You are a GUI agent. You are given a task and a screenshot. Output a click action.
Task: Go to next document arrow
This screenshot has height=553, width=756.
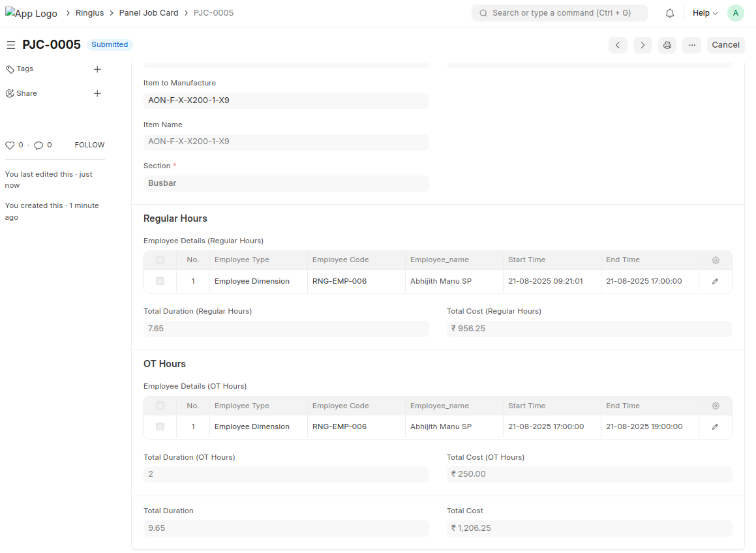[x=643, y=45]
